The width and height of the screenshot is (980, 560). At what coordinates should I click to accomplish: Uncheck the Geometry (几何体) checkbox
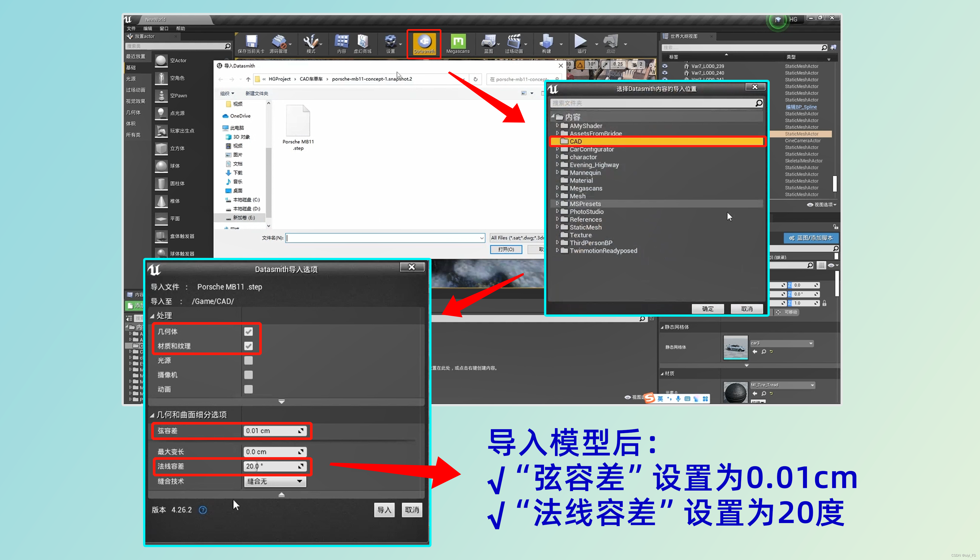[248, 332]
